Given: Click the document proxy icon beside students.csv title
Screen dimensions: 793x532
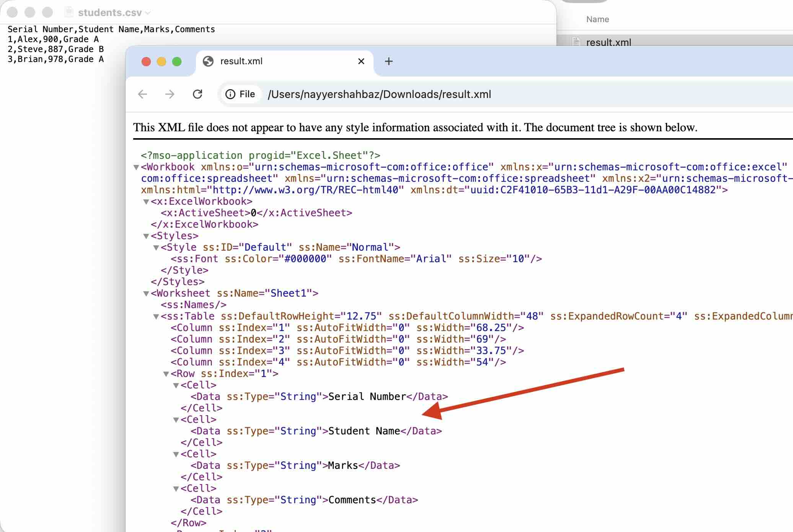Looking at the screenshot, I should (x=68, y=12).
